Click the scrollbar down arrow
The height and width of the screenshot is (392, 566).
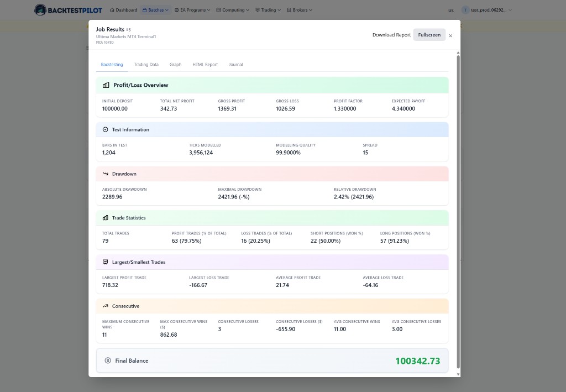point(458,374)
